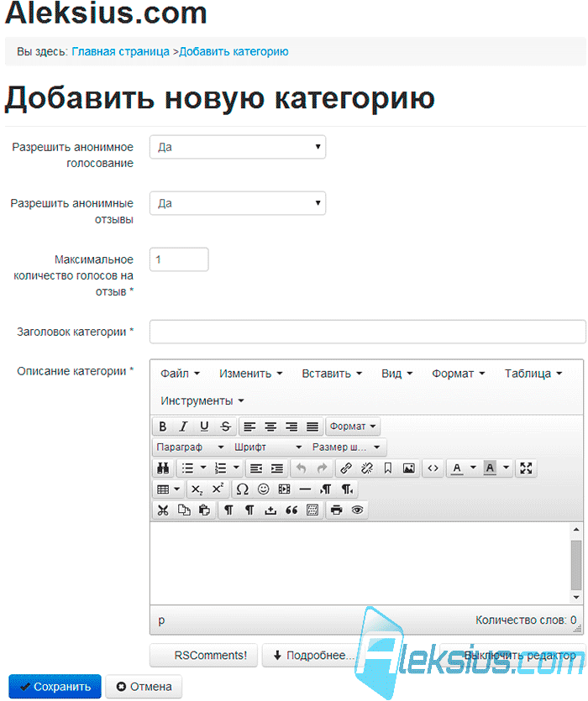Toggle italic formatting in the editor

pyautogui.click(x=183, y=426)
